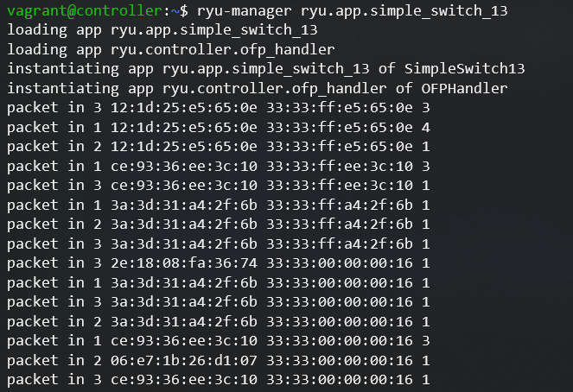Screen dimensions: 573x392
Task: Click port number 4 at the end of a line
Action: 426,128
